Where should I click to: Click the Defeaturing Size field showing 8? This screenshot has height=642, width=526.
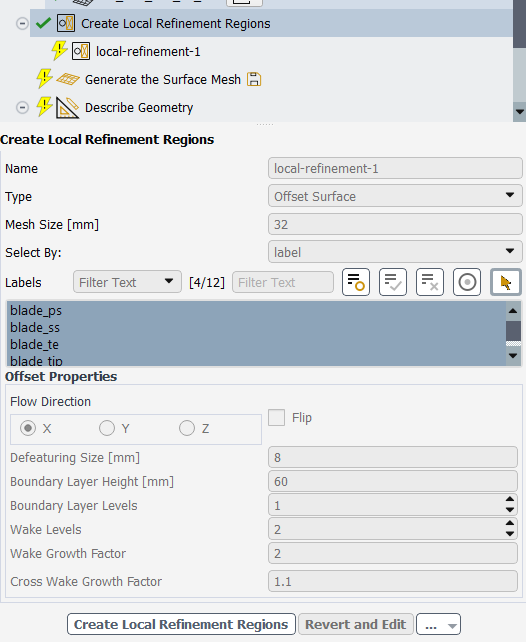coord(393,457)
